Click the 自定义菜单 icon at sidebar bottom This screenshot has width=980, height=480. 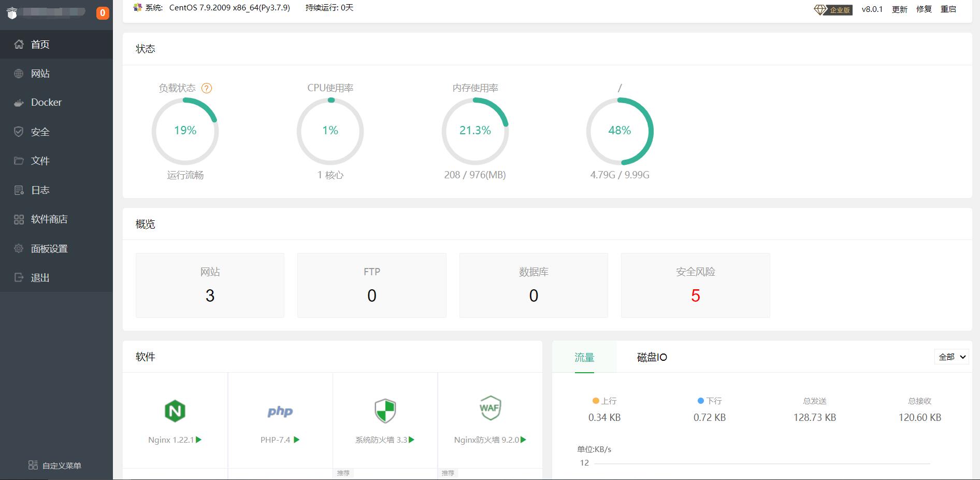33,465
